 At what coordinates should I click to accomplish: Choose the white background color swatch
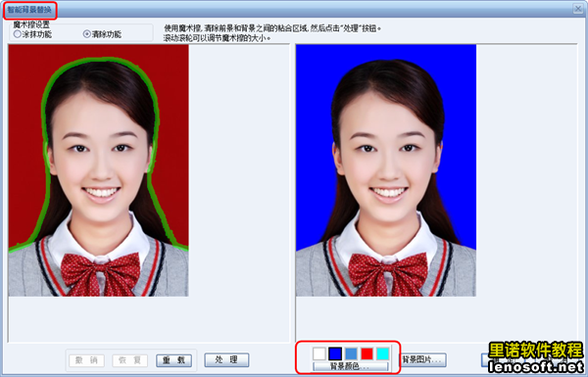(319, 353)
